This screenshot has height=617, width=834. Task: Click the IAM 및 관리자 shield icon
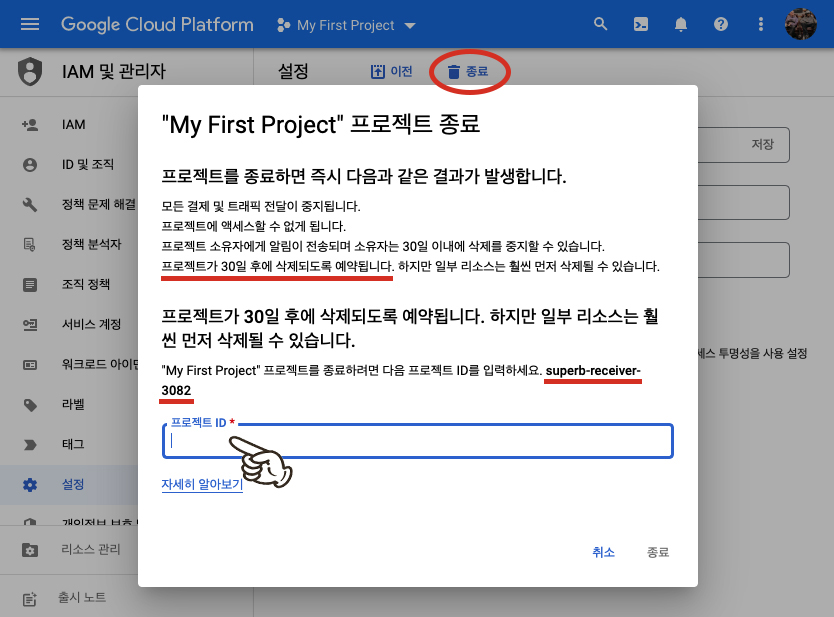[x=30, y=71]
